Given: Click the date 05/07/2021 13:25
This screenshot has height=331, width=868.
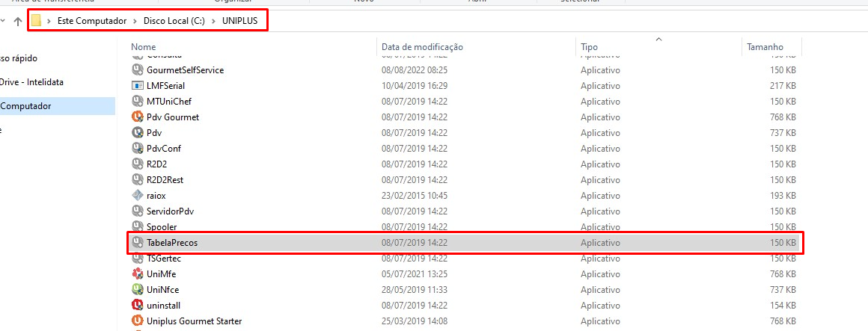Looking at the screenshot, I should click(x=414, y=273).
